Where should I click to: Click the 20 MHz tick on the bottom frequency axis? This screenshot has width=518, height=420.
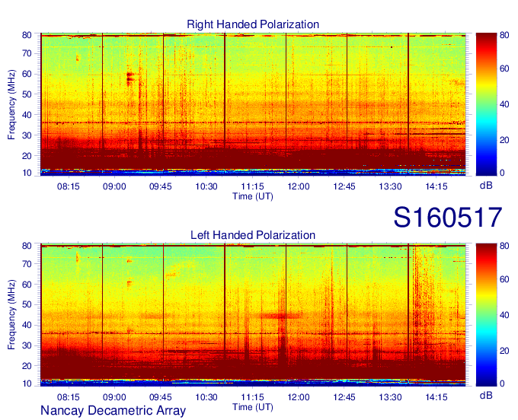(27, 366)
